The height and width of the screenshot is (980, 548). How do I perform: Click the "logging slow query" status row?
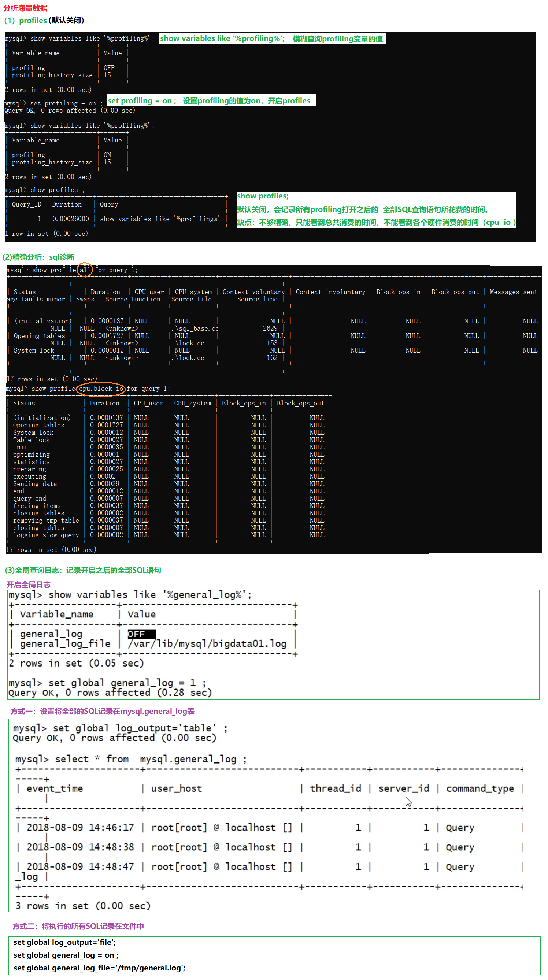[x=46, y=535]
